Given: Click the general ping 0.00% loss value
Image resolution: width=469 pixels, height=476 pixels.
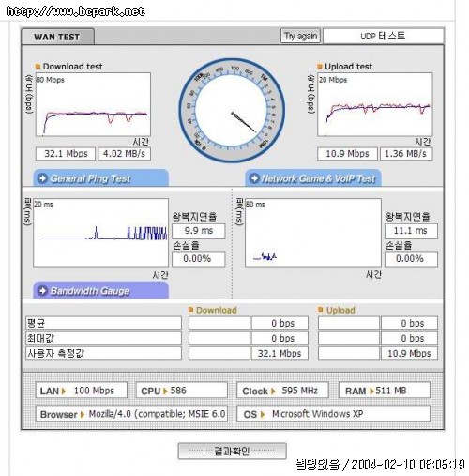Looking at the screenshot, I should (x=199, y=259).
